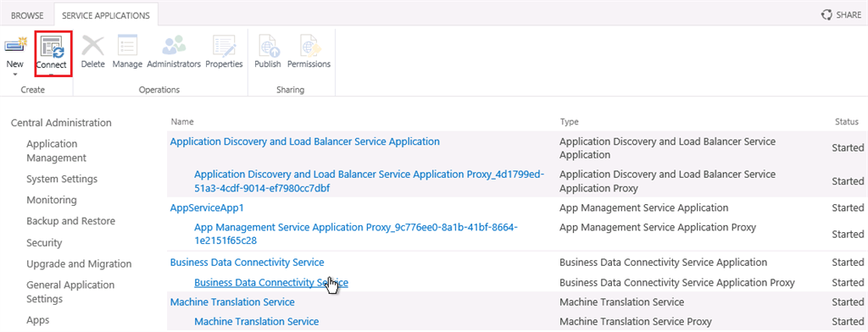The image size is (868, 332).
Task: Click the Properties ribbon icon
Action: pyautogui.click(x=224, y=46)
